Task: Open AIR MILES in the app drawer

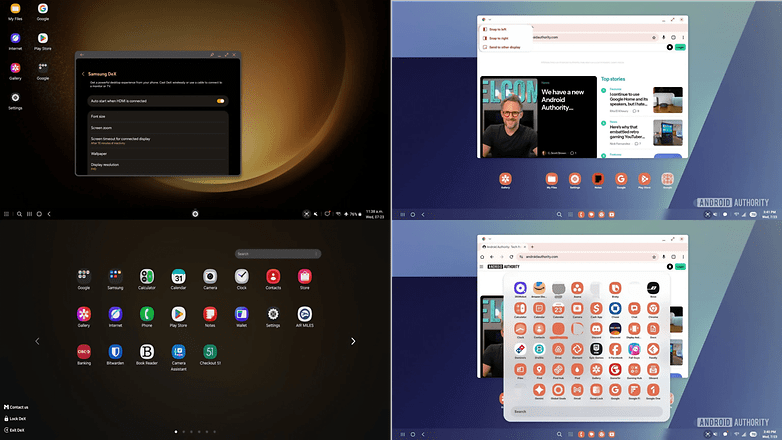Action: [305, 316]
